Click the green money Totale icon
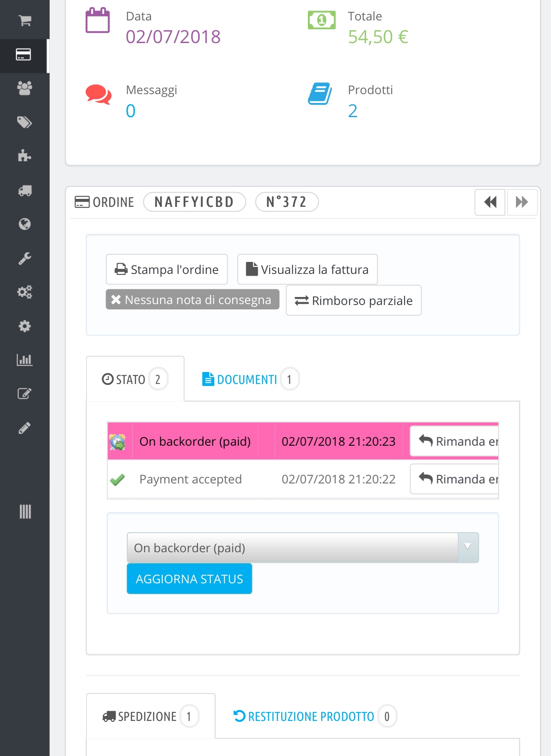 click(x=322, y=20)
